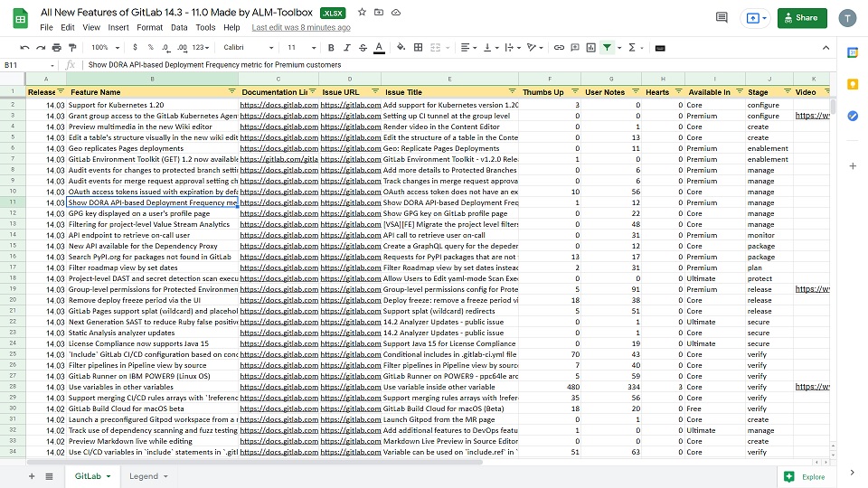Image resolution: width=868 pixels, height=488 pixels.
Task: Open Tasks in the side panel
Action: coord(853,116)
